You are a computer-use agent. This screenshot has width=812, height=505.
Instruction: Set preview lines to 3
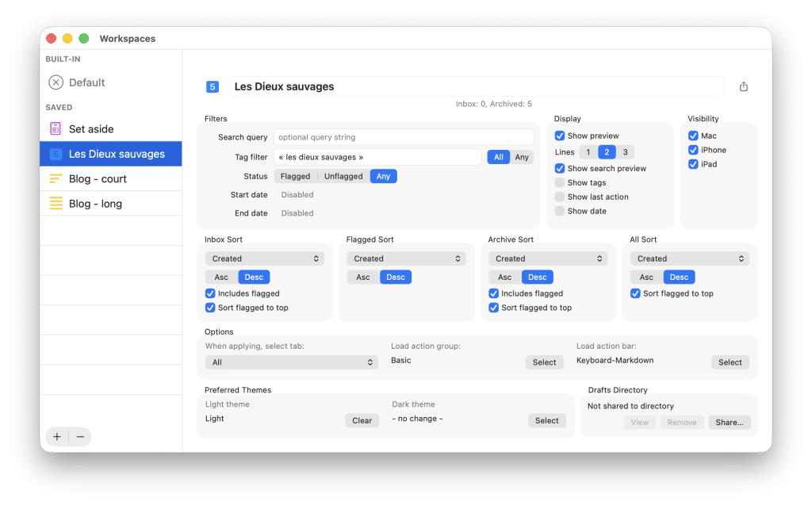pyautogui.click(x=625, y=151)
